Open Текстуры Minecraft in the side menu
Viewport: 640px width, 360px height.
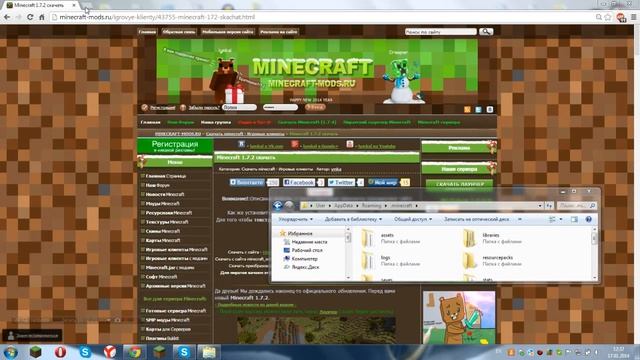(x=167, y=222)
